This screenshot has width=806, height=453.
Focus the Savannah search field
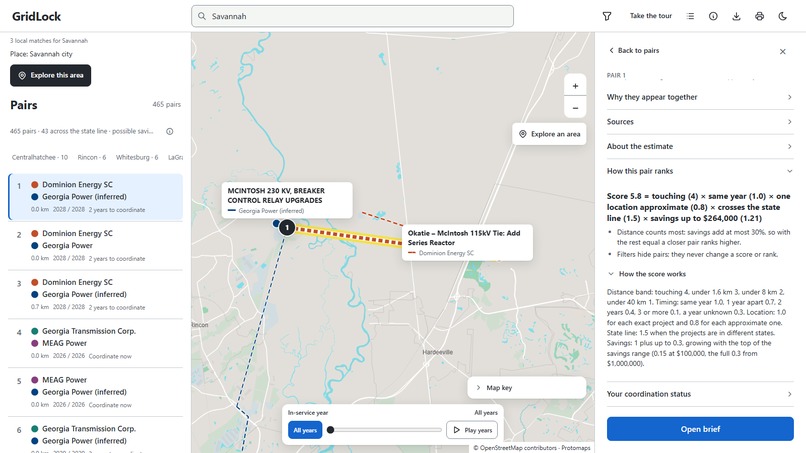point(352,16)
